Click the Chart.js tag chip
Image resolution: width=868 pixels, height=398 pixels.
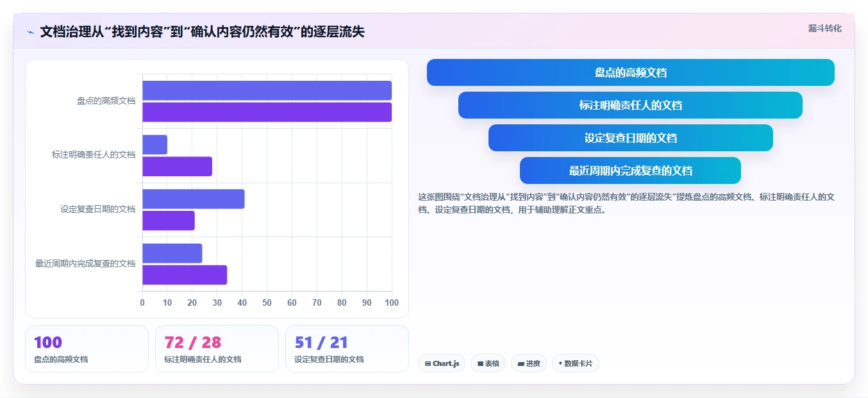tap(442, 363)
